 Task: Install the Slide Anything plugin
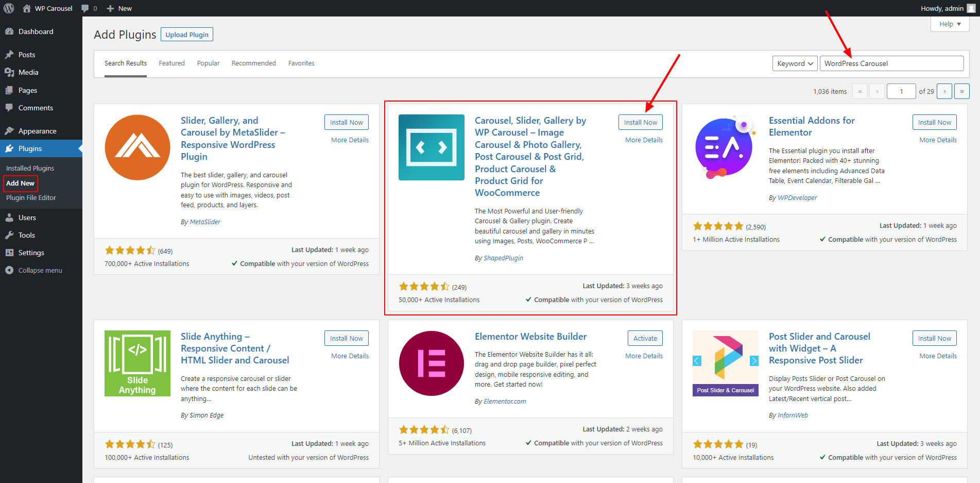pos(347,338)
